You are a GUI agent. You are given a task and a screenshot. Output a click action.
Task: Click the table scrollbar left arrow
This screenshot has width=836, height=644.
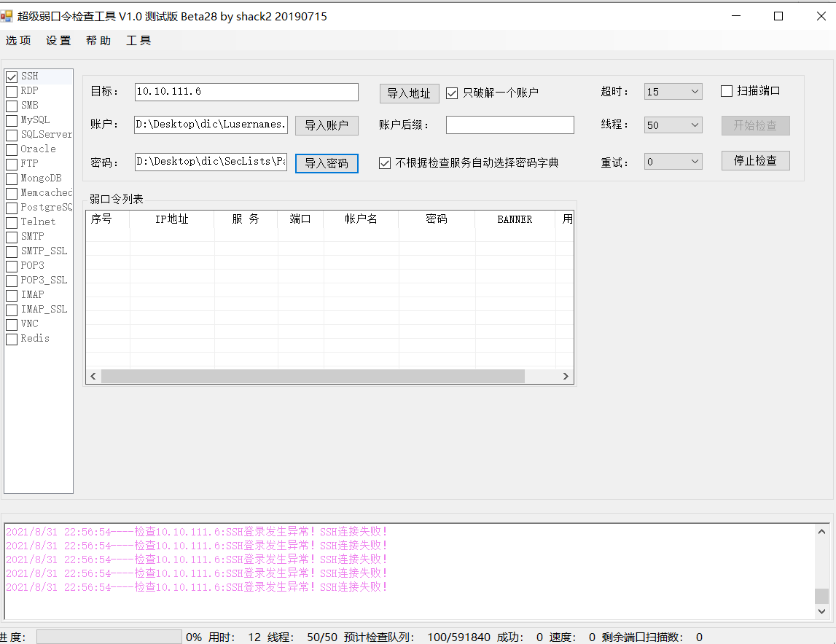tap(93, 377)
